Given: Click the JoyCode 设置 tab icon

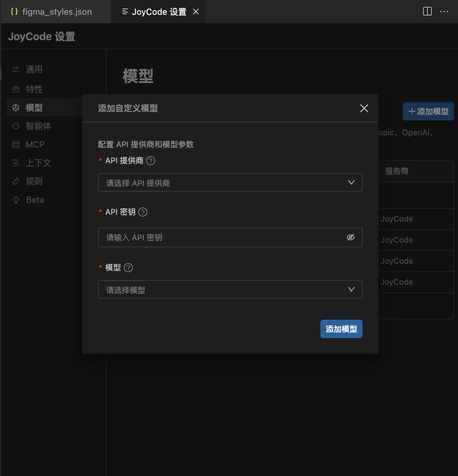Looking at the screenshot, I should pos(125,12).
